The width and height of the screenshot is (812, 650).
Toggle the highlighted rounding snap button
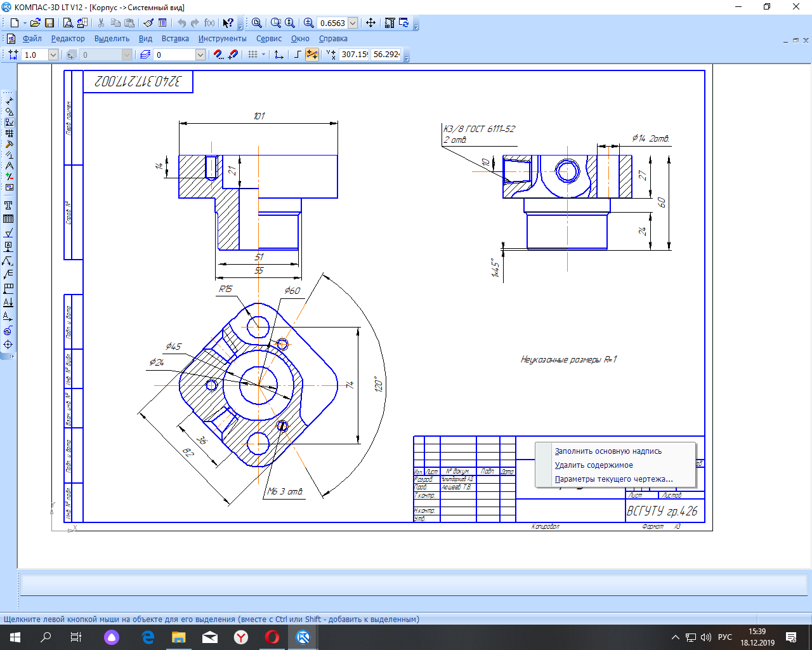coord(312,55)
